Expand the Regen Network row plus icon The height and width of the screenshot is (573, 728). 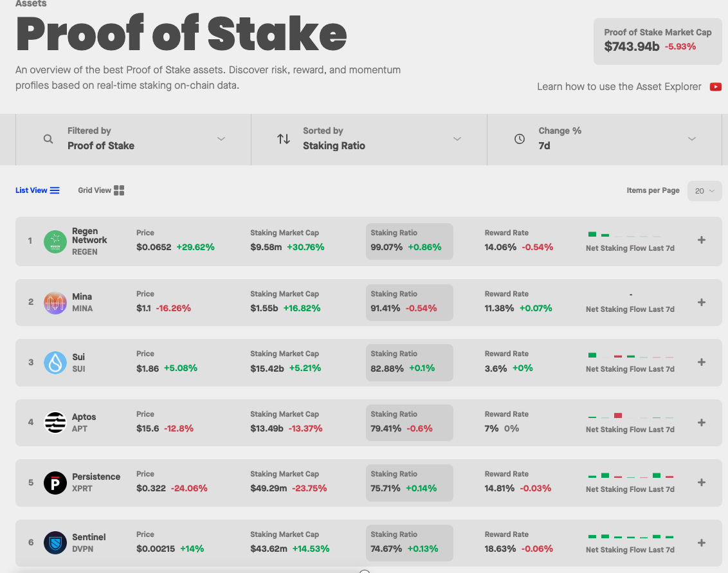[702, 240]
